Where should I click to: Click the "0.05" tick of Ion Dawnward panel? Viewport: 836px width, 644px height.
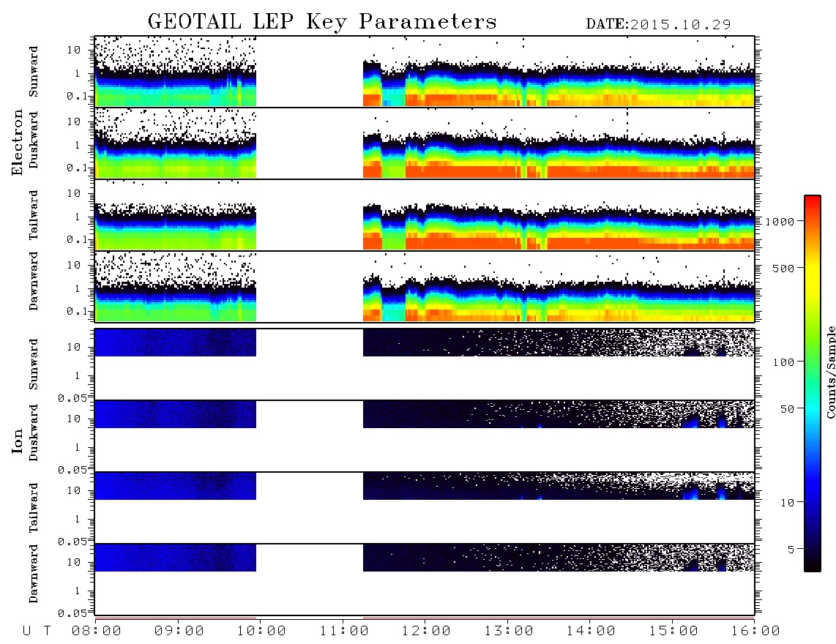72,613
